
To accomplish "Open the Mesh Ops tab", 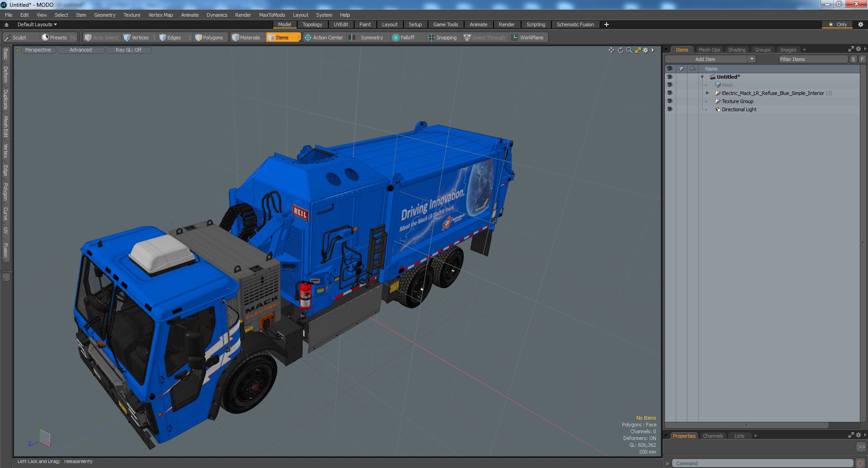I will click(x=709, y=50).
